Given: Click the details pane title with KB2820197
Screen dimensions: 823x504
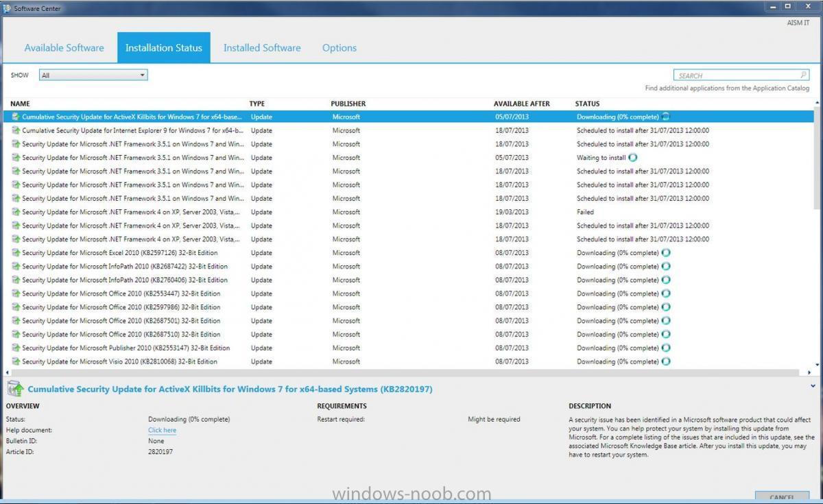Looking at the screenshot, I should click(230, 389).
